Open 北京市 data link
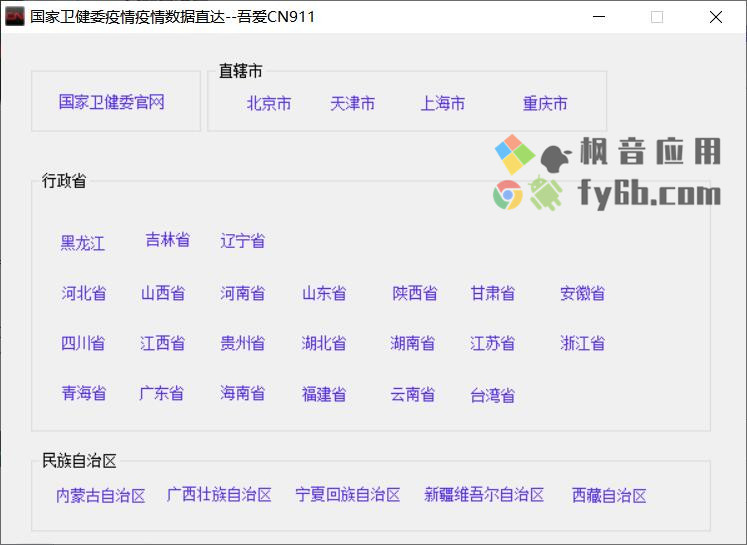This screenshot has height=545, width=747. point(269,103)
